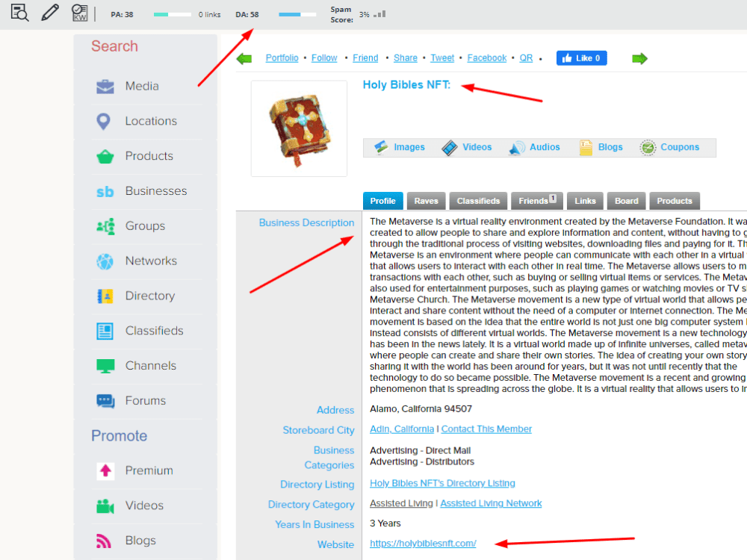Click the Locations menu label
747x560 pixels.
[x=151, y=121]
